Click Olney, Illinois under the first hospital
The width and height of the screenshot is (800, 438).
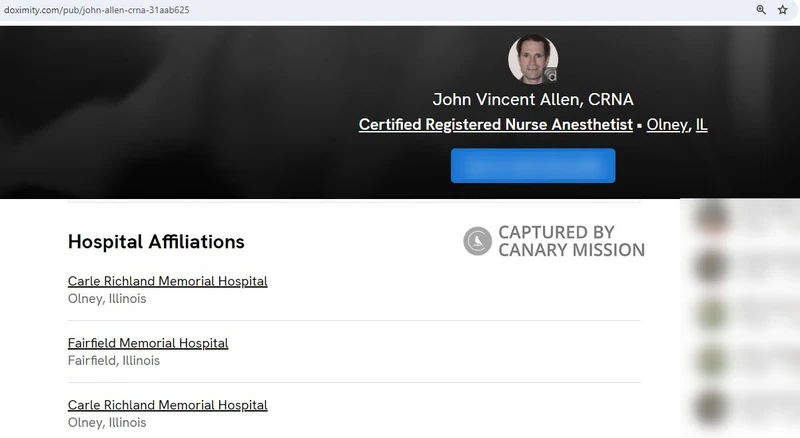(x=107, y=299)
